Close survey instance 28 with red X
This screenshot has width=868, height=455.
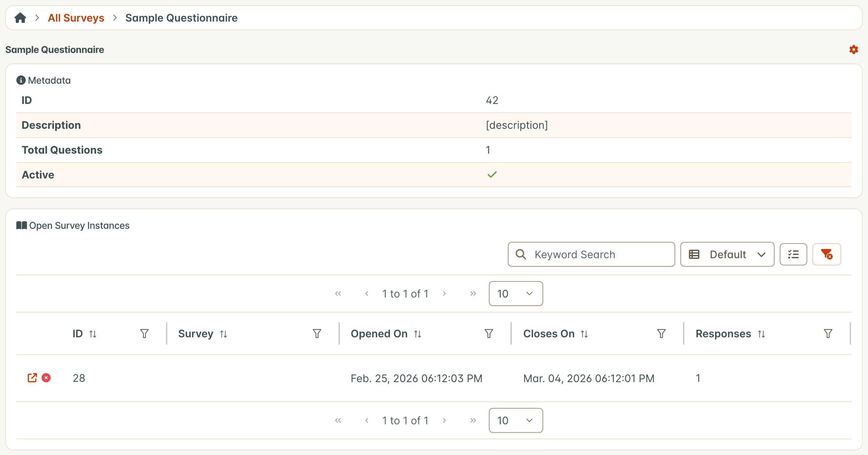click(46, 378)
